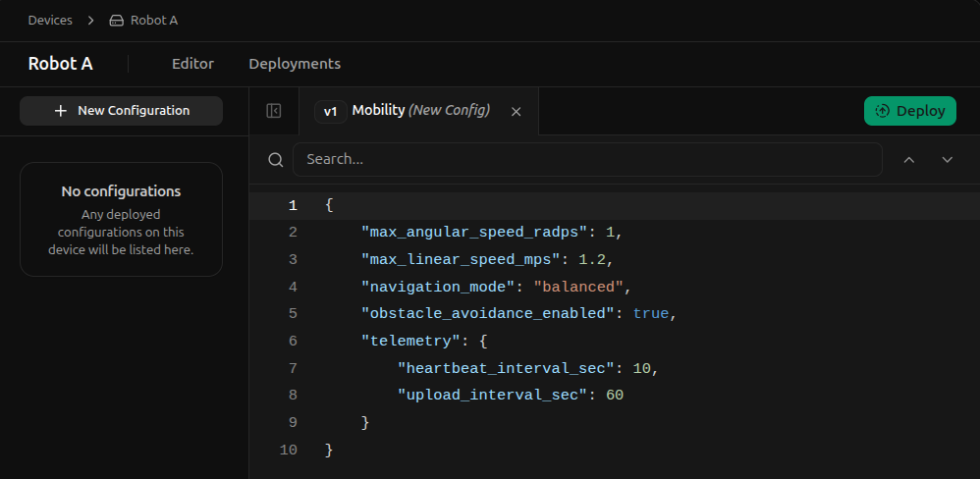Click line number 1 in gutter
This screenshot has height=479, width=980.
point(292,205)
